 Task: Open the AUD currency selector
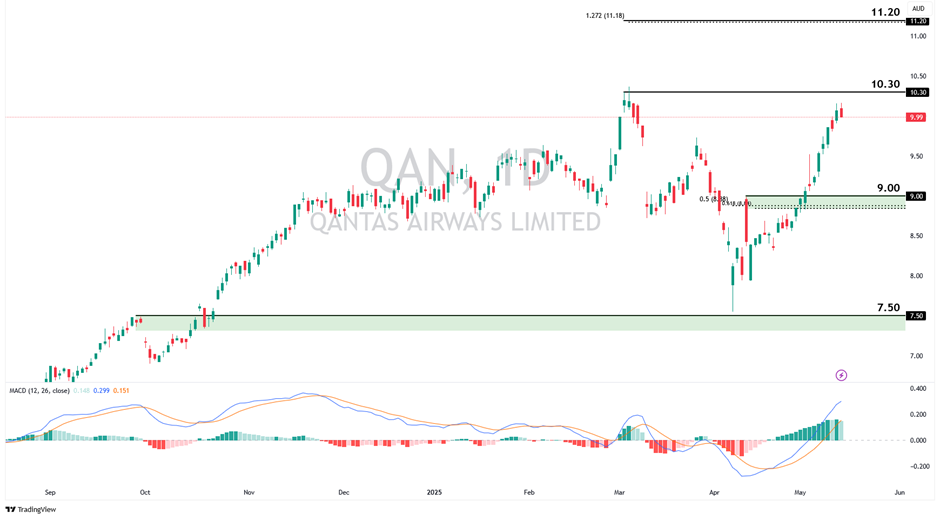[918, 7]
